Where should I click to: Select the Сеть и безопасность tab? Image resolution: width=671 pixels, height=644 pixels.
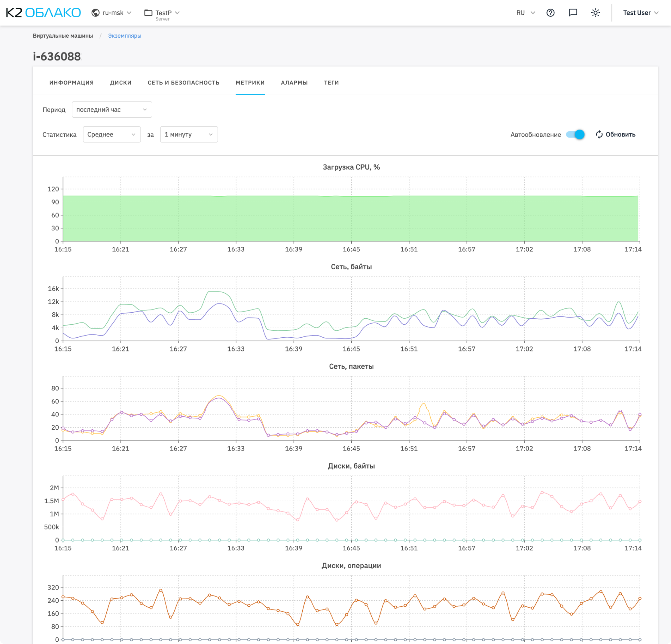click(x=183, y=83)
